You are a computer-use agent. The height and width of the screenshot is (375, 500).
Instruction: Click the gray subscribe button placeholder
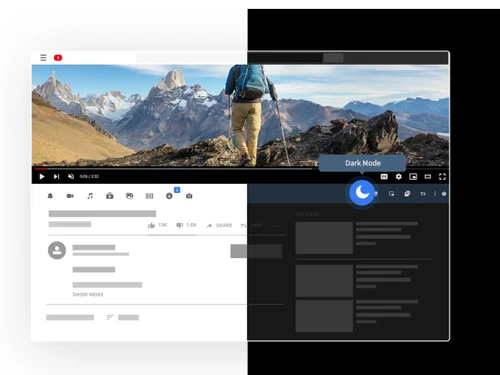tap(256, 251)
